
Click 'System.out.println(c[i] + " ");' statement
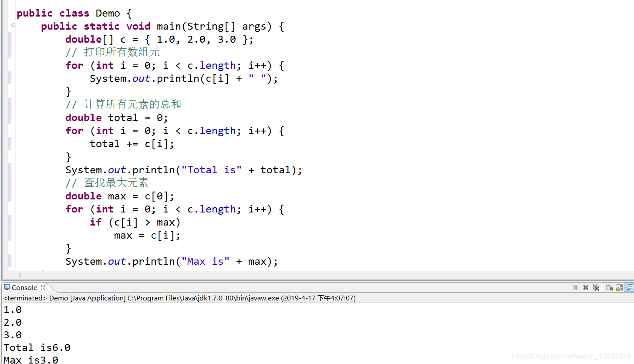pyautogui.click(x=184, y=78)
